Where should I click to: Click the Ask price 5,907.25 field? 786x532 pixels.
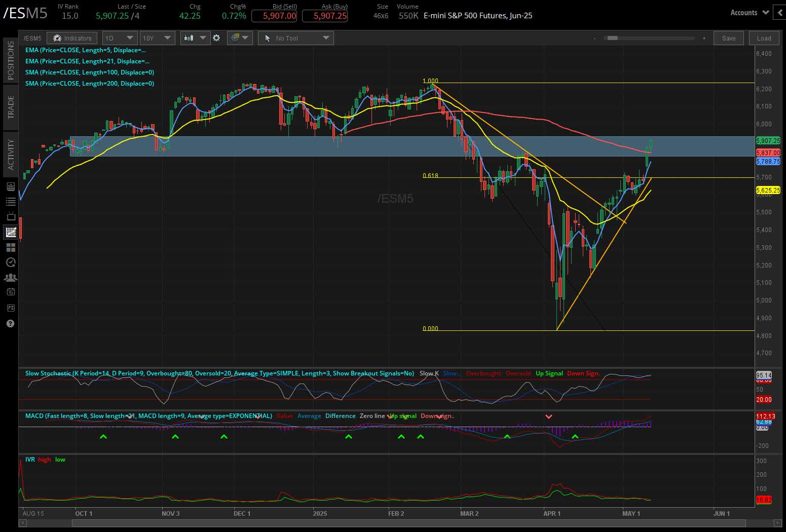325,16
